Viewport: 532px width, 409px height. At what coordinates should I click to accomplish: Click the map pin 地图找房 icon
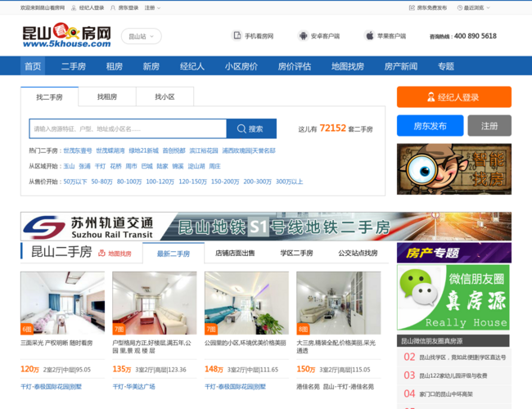[112, 254]
